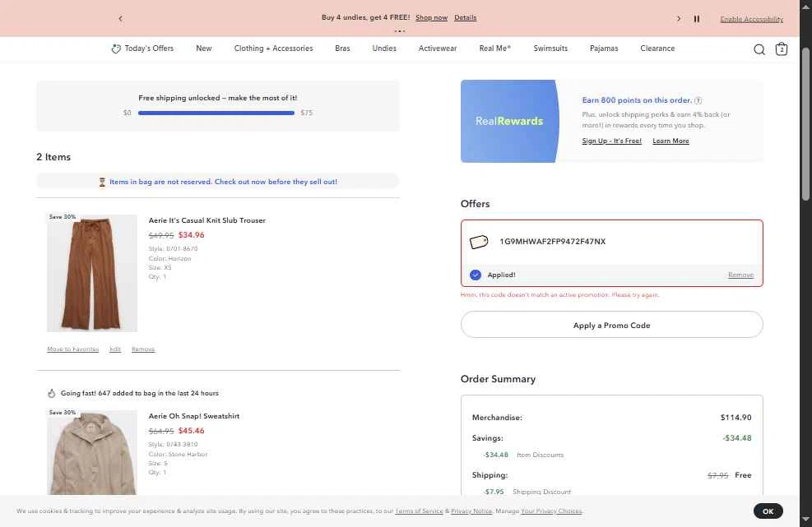812x527 pixels.
Task: Click the points info question mark icon
Action: (x=698, y=100)
